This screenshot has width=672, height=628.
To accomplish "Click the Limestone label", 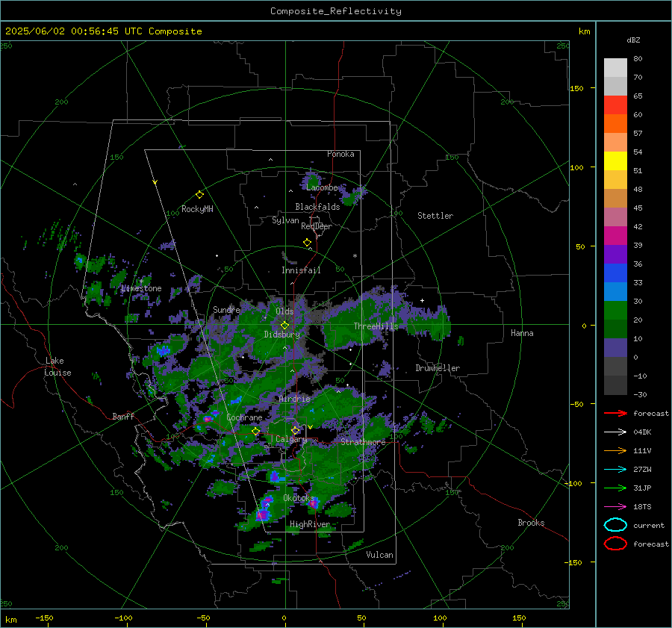I will [x=141, y=288].
